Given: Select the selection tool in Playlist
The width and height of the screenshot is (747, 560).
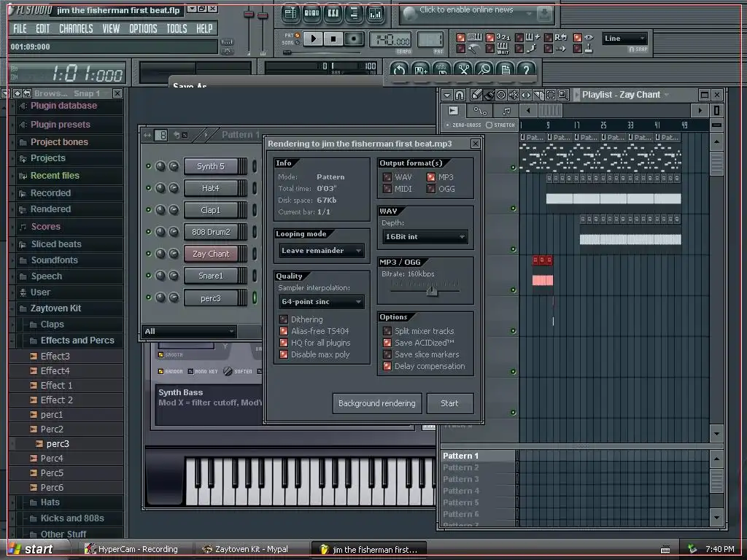Looking at the screenshot, I should click(551, 95).
